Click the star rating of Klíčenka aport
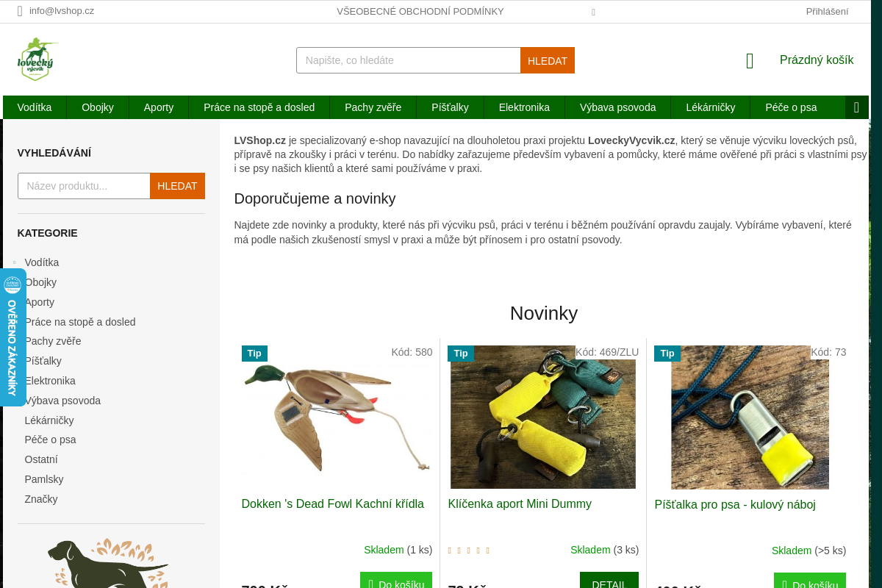 [x=469, y=550]
